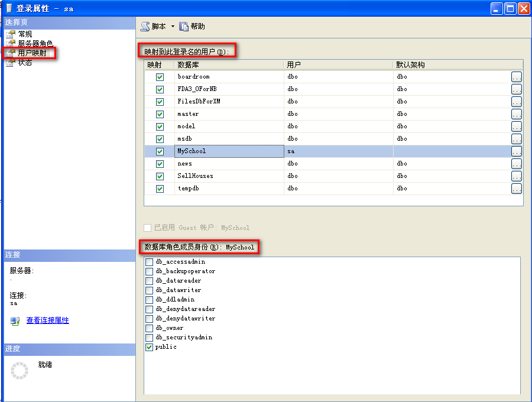Enable db_datawriter role
This screenshot has height=402, width=532.
pos(149,290)
